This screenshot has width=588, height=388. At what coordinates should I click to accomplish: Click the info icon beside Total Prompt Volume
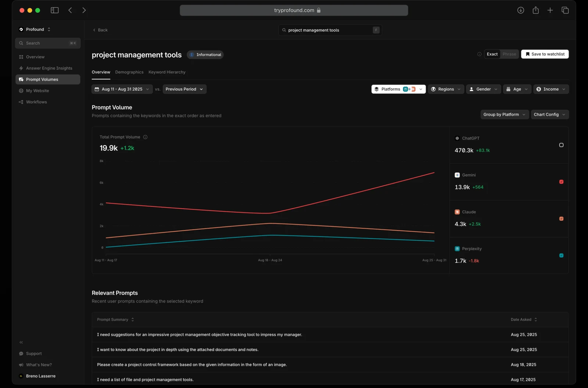point(145,137)
